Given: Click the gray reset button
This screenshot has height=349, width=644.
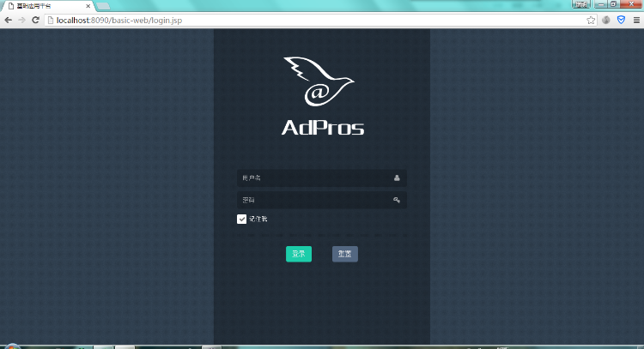Looking at the screenshot, I should tap(345, 254).
